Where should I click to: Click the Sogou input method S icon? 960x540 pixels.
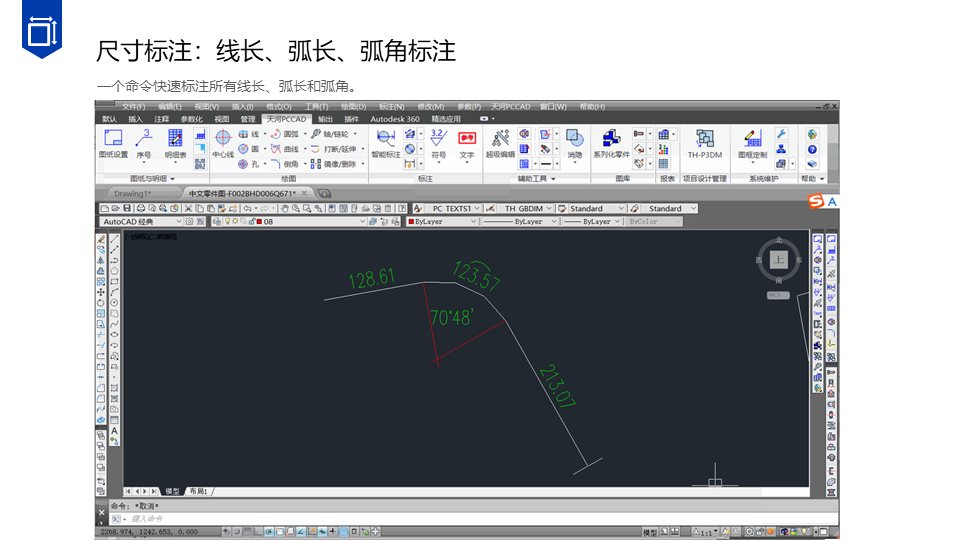[816, 201]
